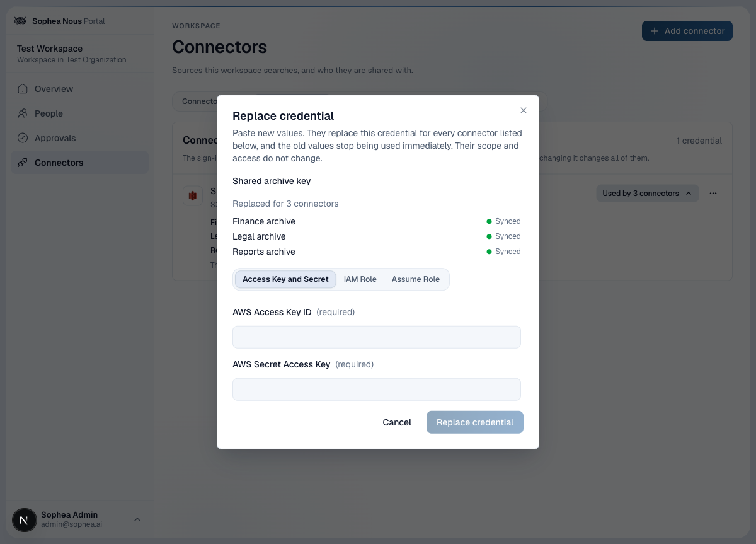756x544 pixels.
Task: Click the Synced status for Finance archive
Action: 503,221
